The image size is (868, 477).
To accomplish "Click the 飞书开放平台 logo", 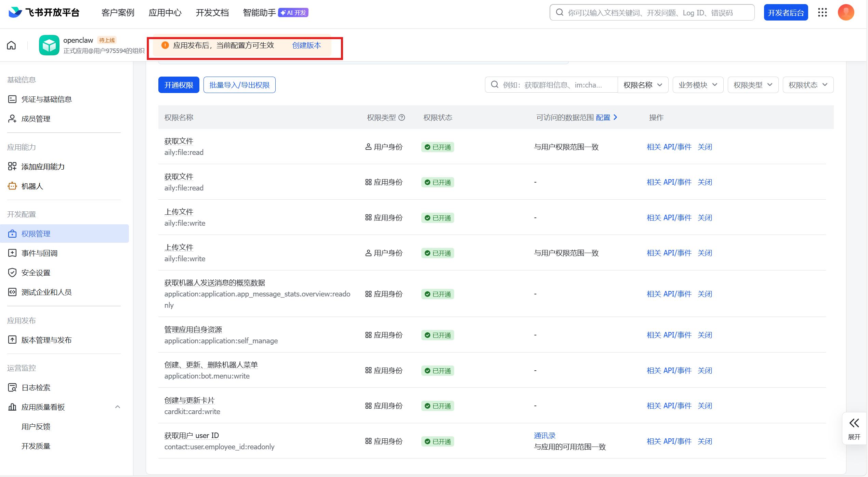I will 44,13.
